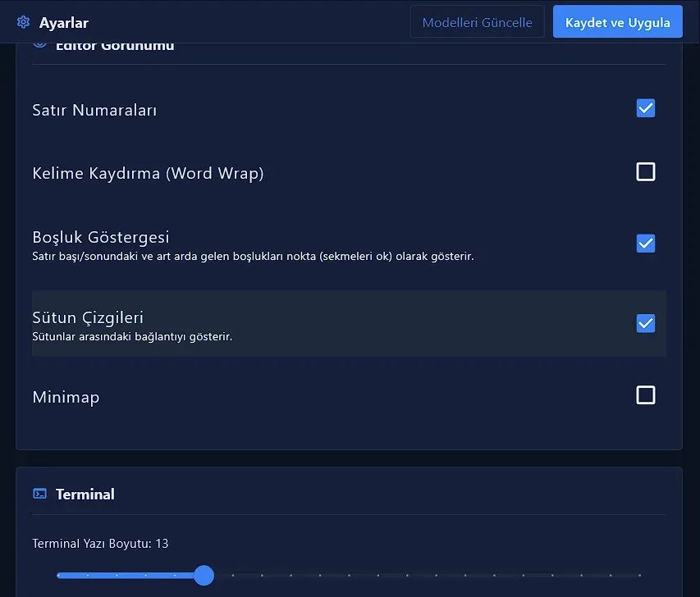Disable Boşluk Göstergesi checkbox
The width and height of the screenshot is (700, 597).
[x=646, y=244]
